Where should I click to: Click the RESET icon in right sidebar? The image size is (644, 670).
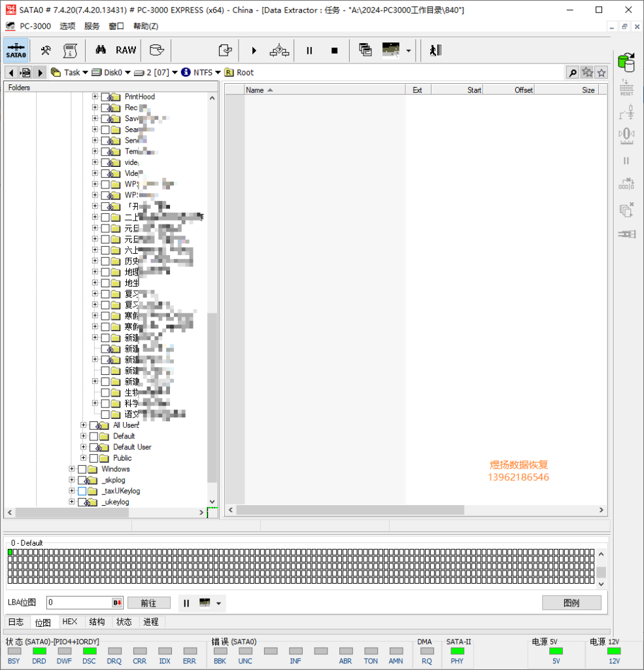point(626,88)
